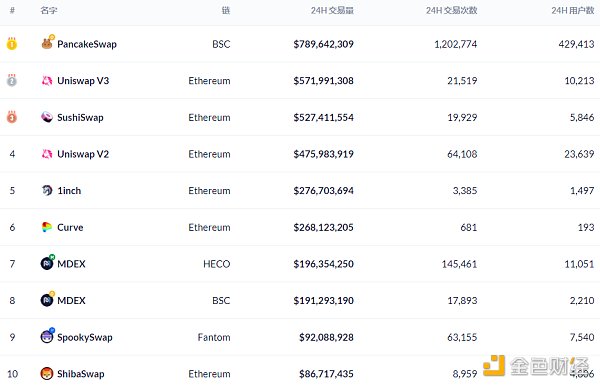Click the HECO MDEX logo icon

coord(47,263)
